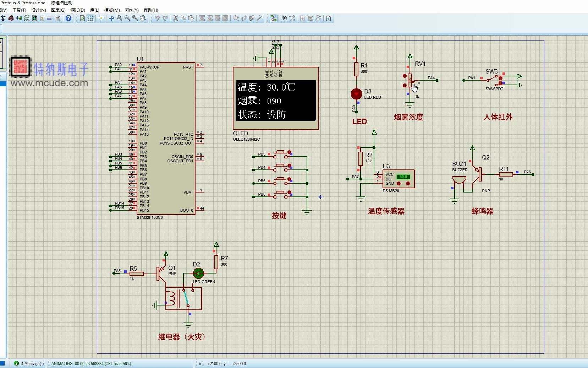The image size is (588, 368).
Task: Toggle the SW3 SPDT switch upper actuator
Action: [501, 78]
